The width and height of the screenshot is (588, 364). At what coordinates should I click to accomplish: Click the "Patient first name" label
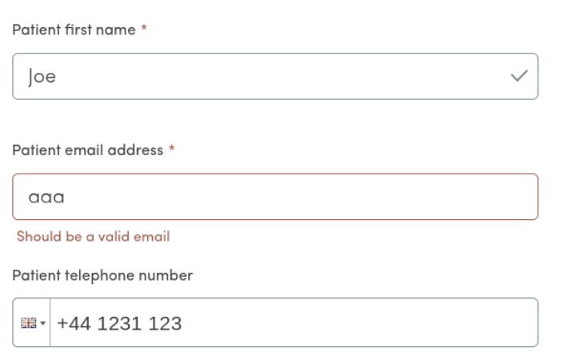point(74,30)
